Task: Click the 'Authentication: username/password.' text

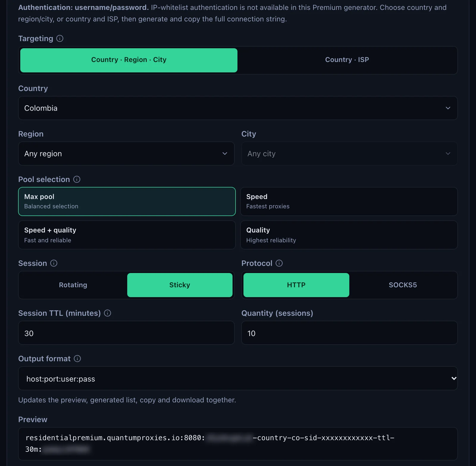Action: point(83,7)
